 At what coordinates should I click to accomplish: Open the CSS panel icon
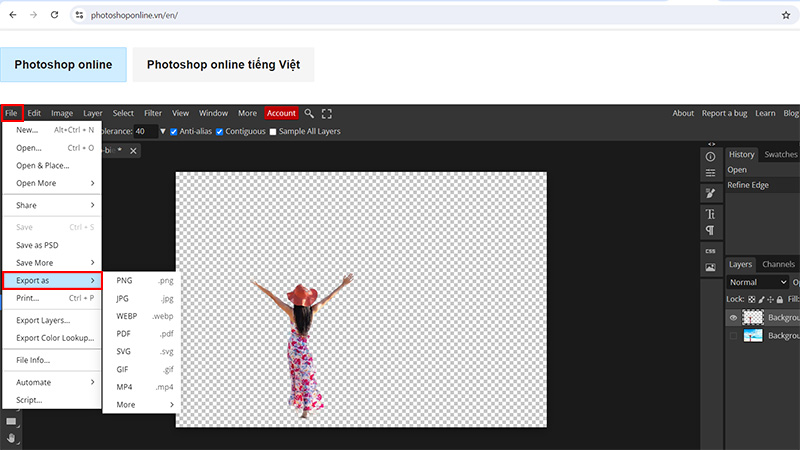pyautogui.click(x=711, y=250)
